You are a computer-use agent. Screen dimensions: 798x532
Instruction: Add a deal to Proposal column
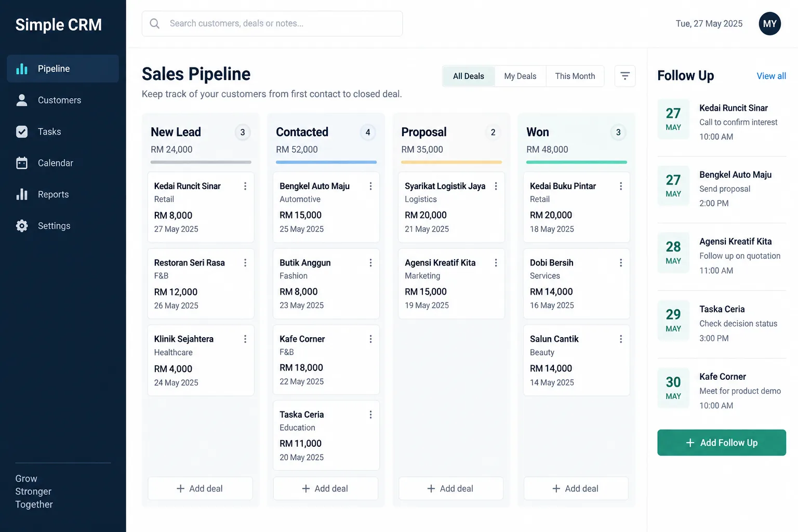451,488
